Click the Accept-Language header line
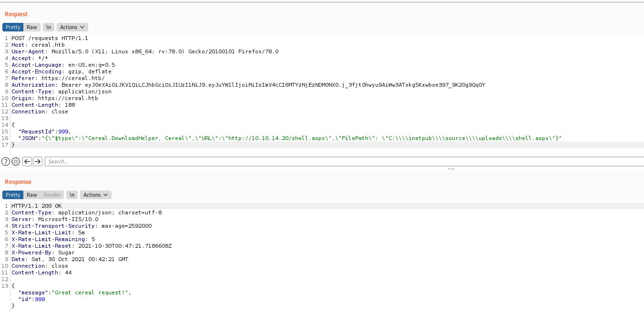The width and height of the screenshot is (644, 313). pos(63,65)
